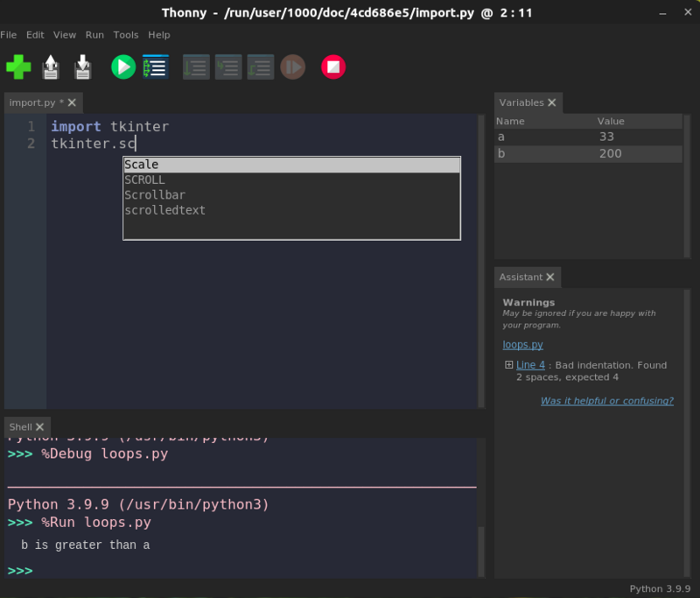Save the current script
This screenshot has width=700, height=598.
[x=83, y=67]
